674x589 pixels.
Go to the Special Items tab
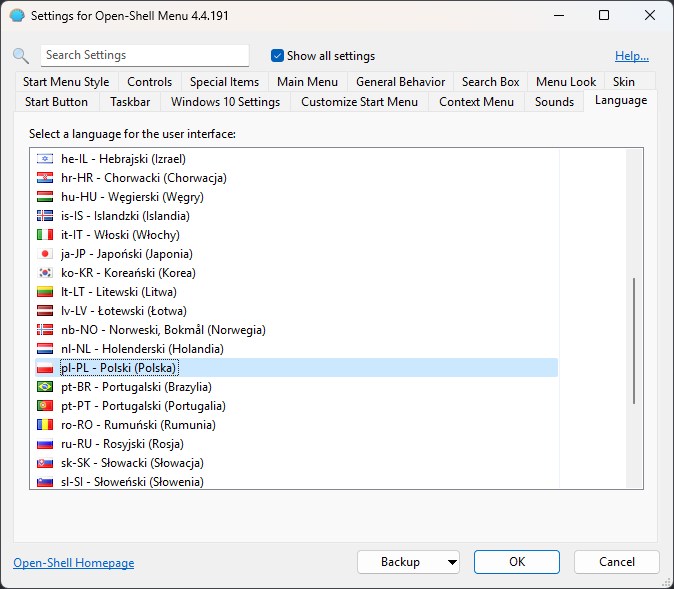click(224, 82)
